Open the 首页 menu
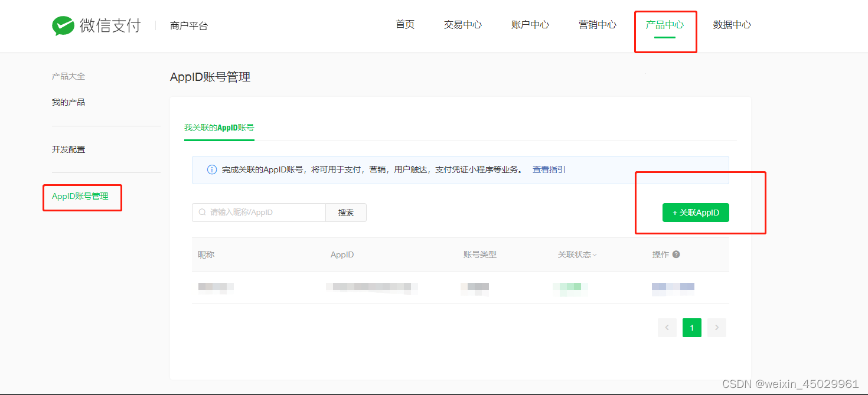The width and height of the screenshot is (868, 395). click(x=405, y=25)
